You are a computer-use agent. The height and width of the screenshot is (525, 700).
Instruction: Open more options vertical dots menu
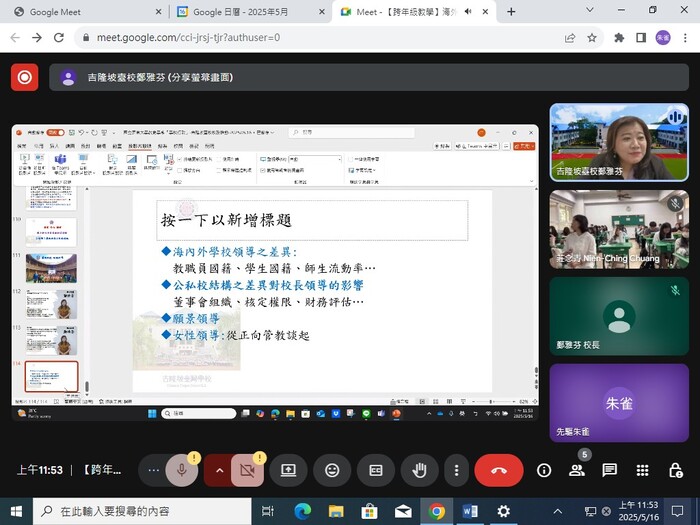(x=456, y=470)
